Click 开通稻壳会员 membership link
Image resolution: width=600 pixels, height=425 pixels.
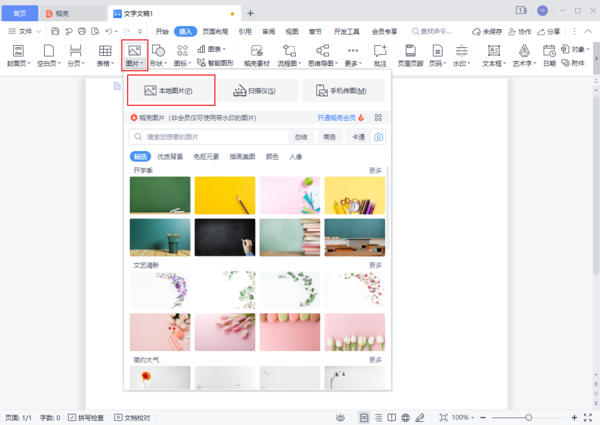pos(336,117)
